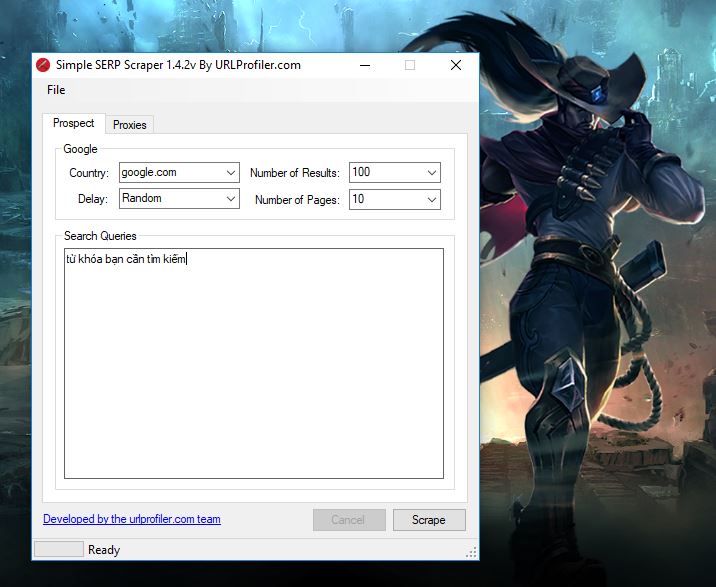The width and height of the screenshot is (716, 587).
Task: Open the Number of Pages dropdown
Action: [x=395, y=199]
